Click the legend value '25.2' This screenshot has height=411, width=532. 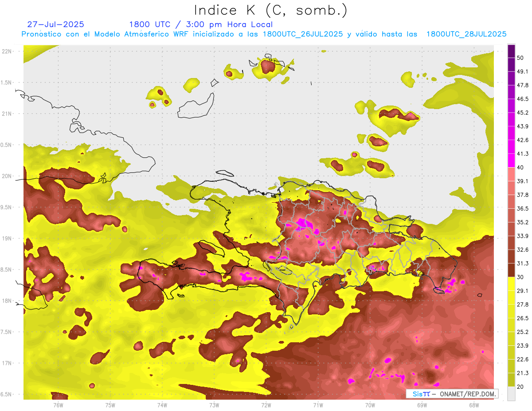(x=522, y=332)
